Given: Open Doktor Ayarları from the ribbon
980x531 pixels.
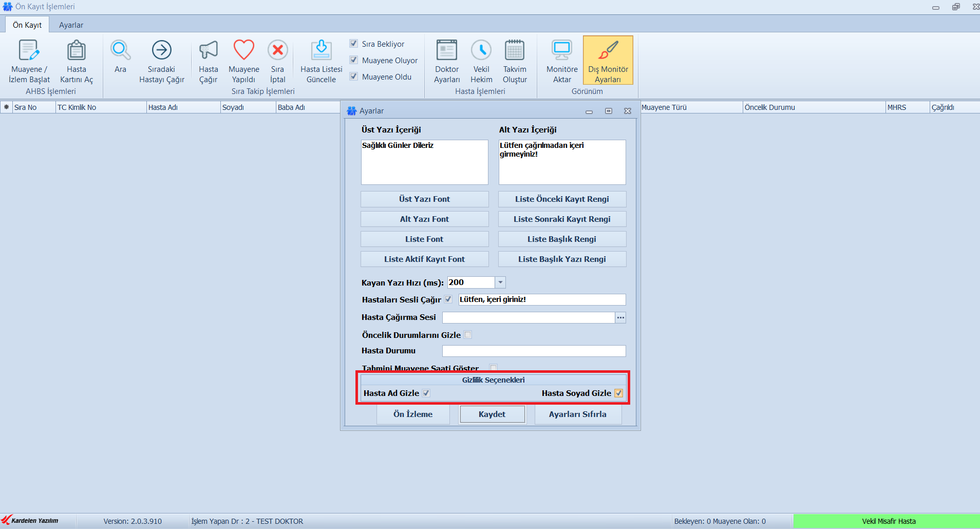Looking at the screenshot, I should [446, 51].
